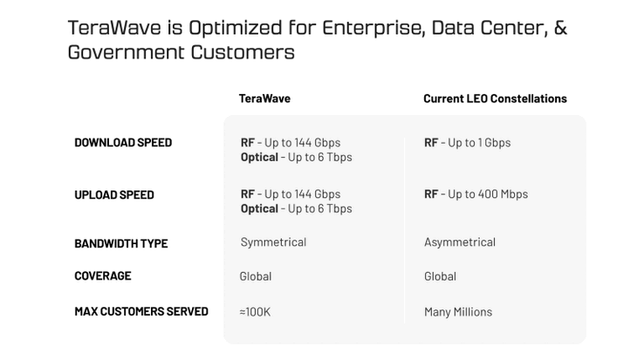
Task: Click TeraWave's RF 144 Gbps upload speed text
Action: tap(291, 194)
